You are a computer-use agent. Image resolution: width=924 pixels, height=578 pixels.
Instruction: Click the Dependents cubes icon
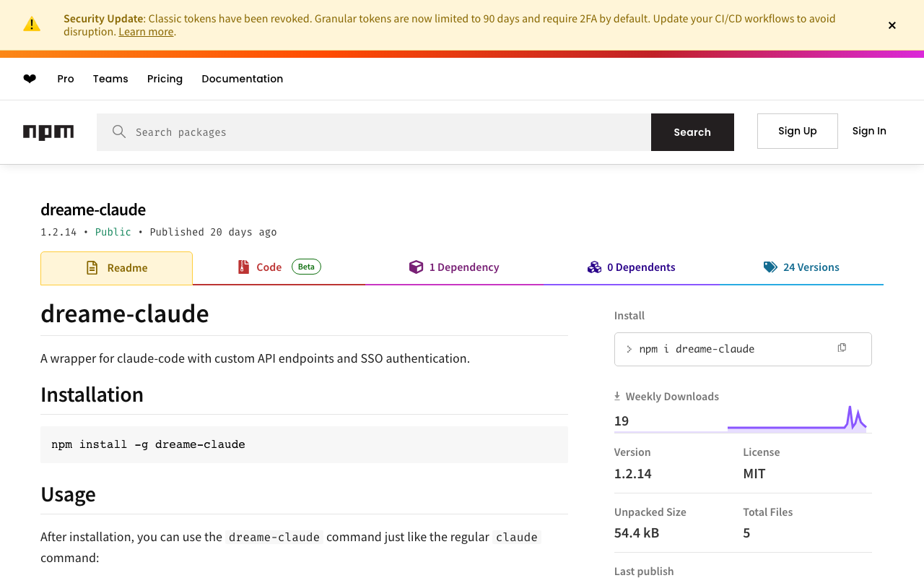click(x=594, y=267)
